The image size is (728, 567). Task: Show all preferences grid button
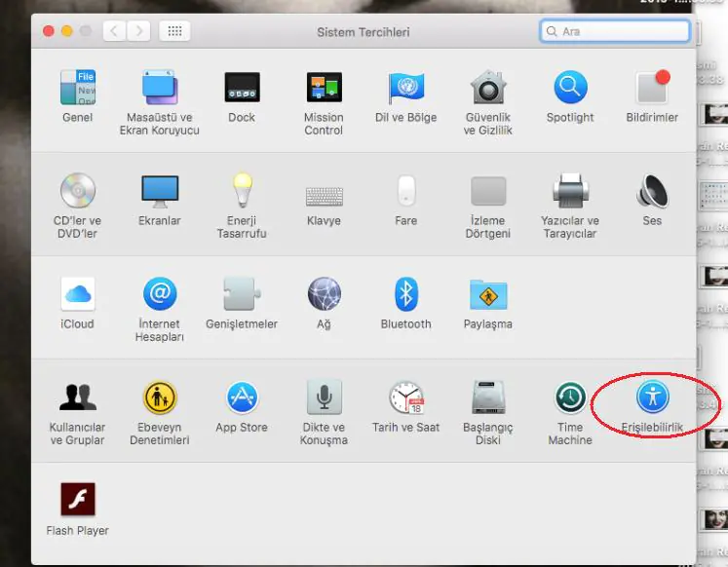click(174, 31)
